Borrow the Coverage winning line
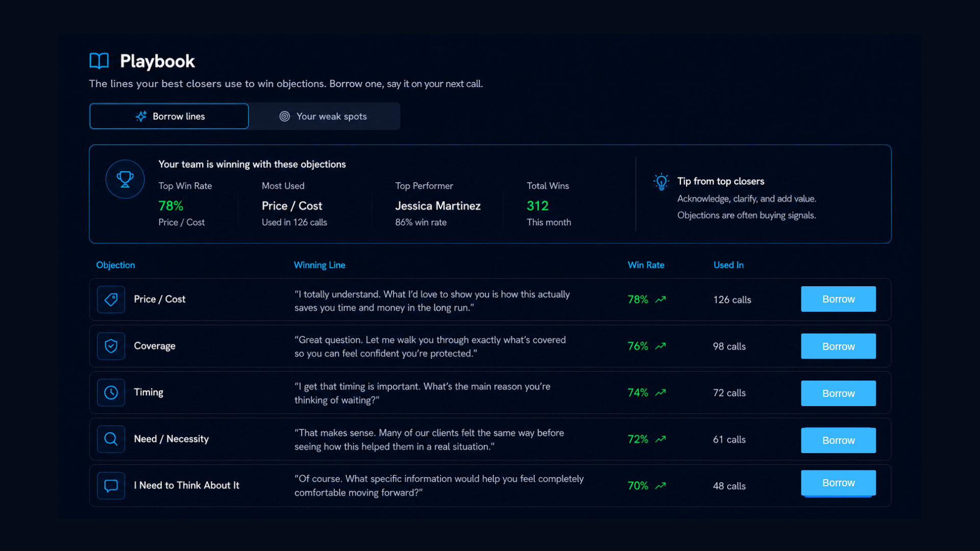Image resolution: width=980 pixels, height=551 pixels. (838, 346)
